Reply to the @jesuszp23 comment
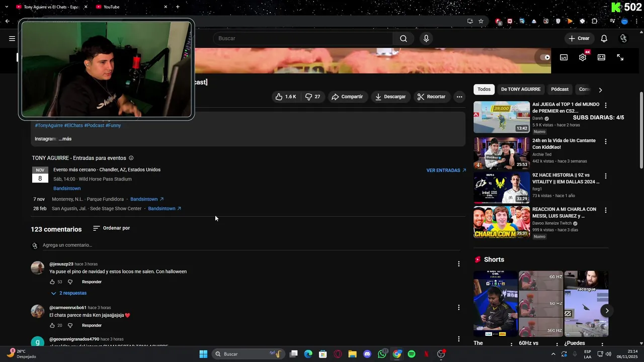The width and height of the screenshot is (644, 362). 92,282
